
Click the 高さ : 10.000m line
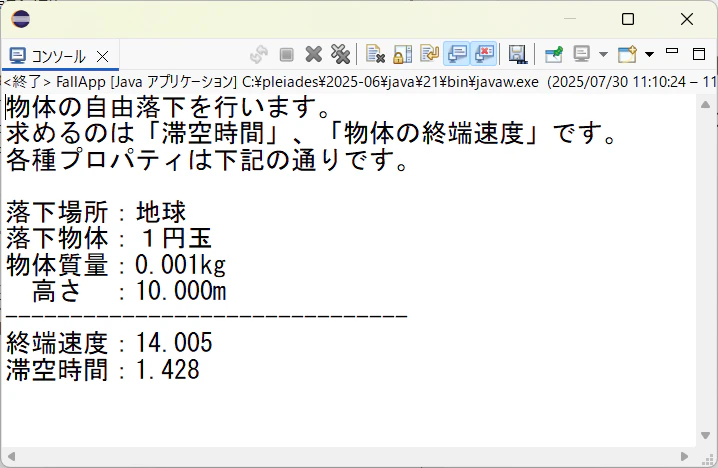(130, 291)
